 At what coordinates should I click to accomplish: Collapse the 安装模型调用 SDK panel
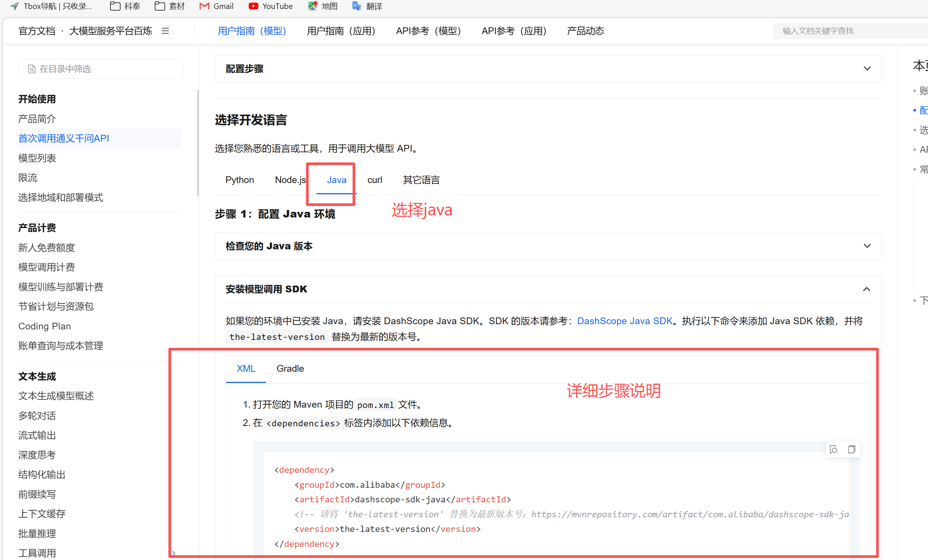point(866,289)
